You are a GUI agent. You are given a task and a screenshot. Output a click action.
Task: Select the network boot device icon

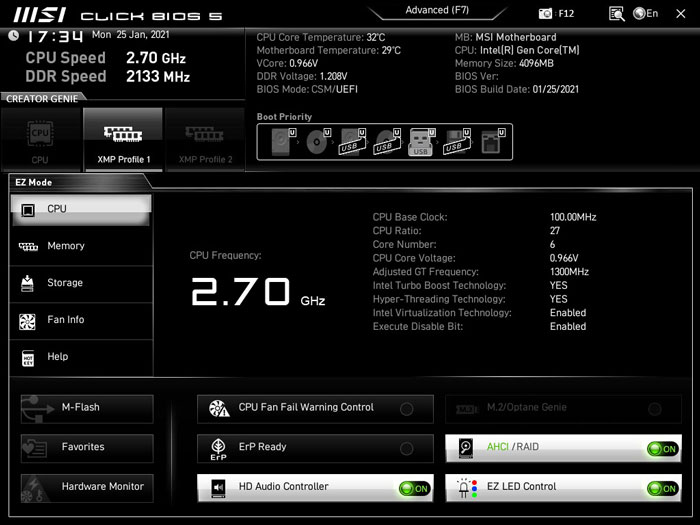click(492, 142)
